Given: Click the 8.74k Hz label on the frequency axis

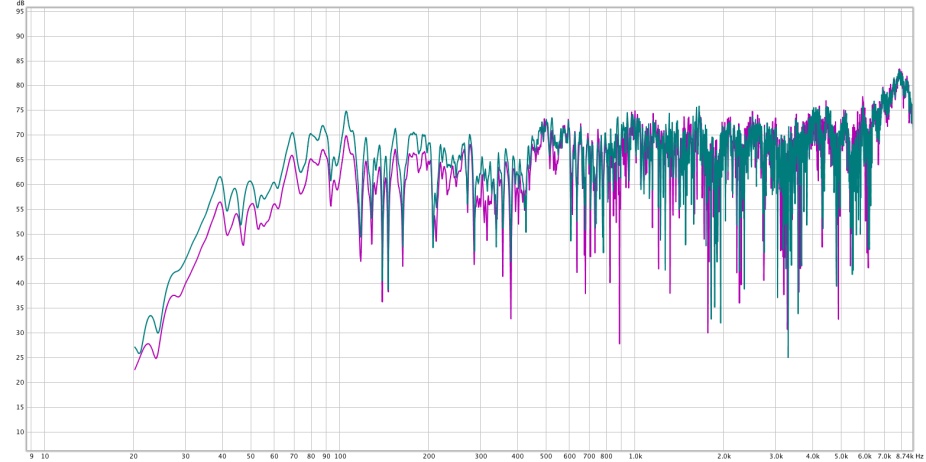Looking at the screenshot, I should coord(909,456).
